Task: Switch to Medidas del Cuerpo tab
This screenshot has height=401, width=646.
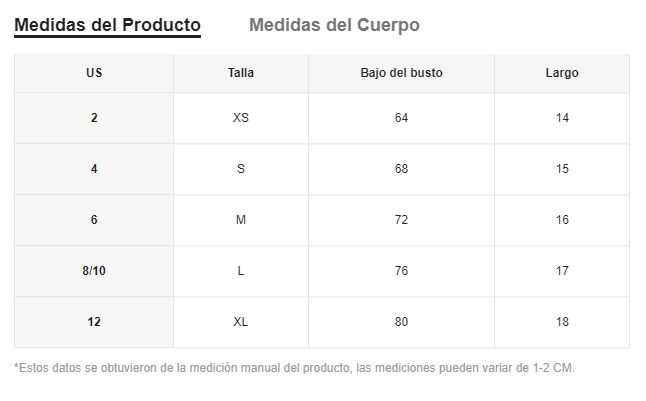Action: tap(334, 25)
